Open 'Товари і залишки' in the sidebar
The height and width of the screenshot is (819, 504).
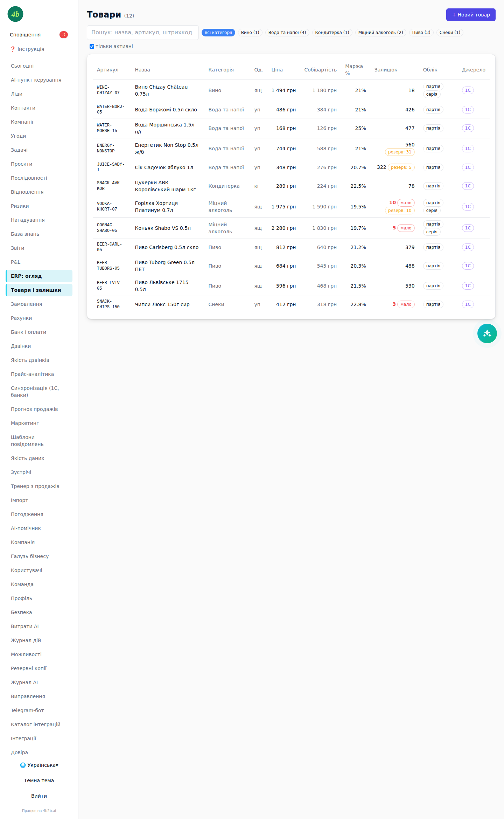pos(39,290)
